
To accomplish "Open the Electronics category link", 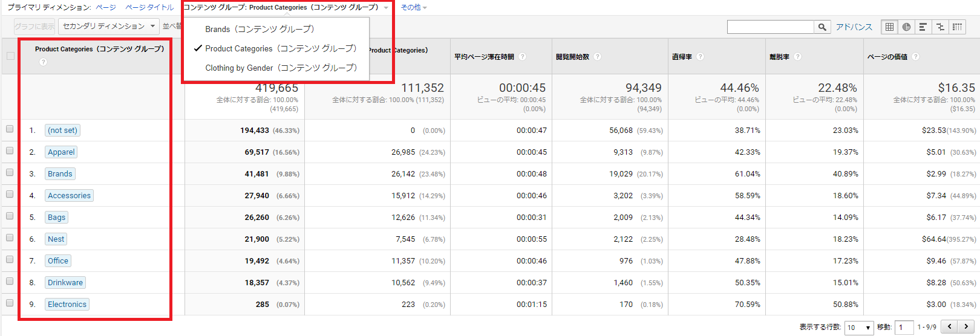I will pyautogui.click(x=67, y=305).
